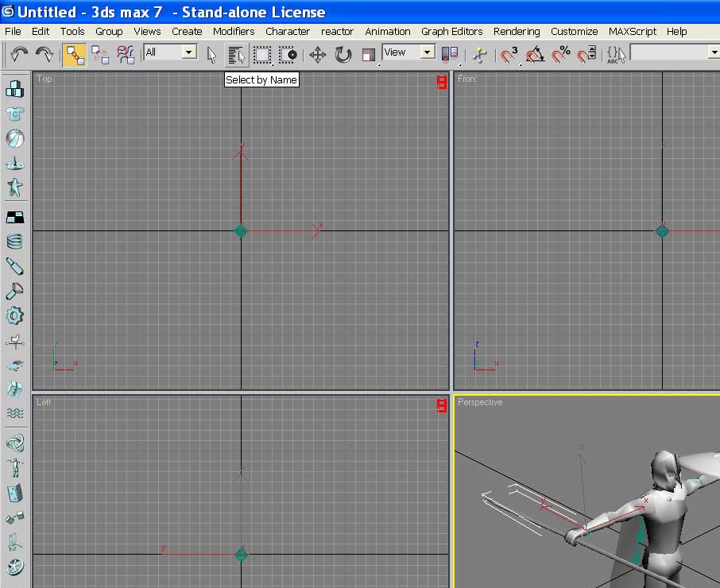This screenshot has height=588, width=720.
Task: Click the Named Selection Sets text field
Action: 669,52
